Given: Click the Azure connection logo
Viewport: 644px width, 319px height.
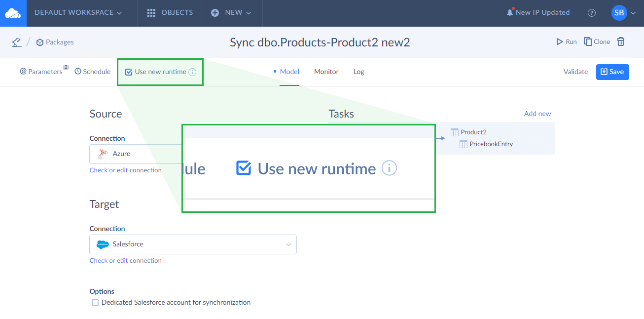Looking at the screenshot, I should [x=103, y=154].
